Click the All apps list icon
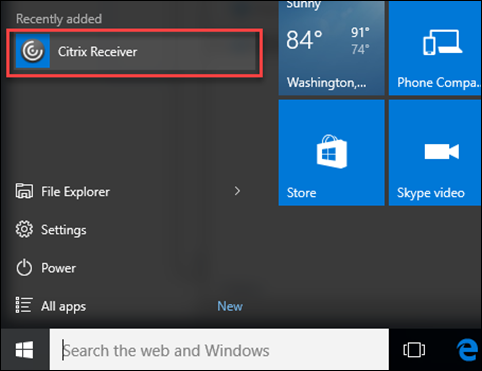 point(24,305)
